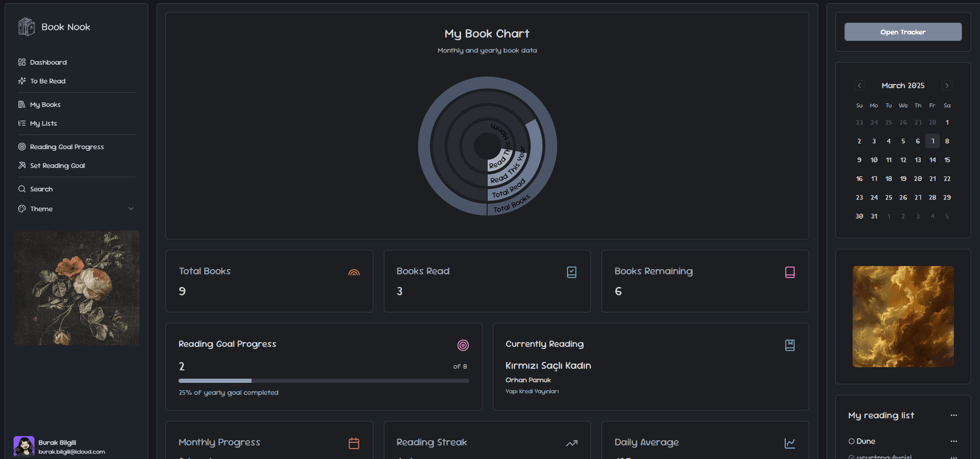
Task: Click the Books Remaining book icon
Action: [x=789, y=272]
